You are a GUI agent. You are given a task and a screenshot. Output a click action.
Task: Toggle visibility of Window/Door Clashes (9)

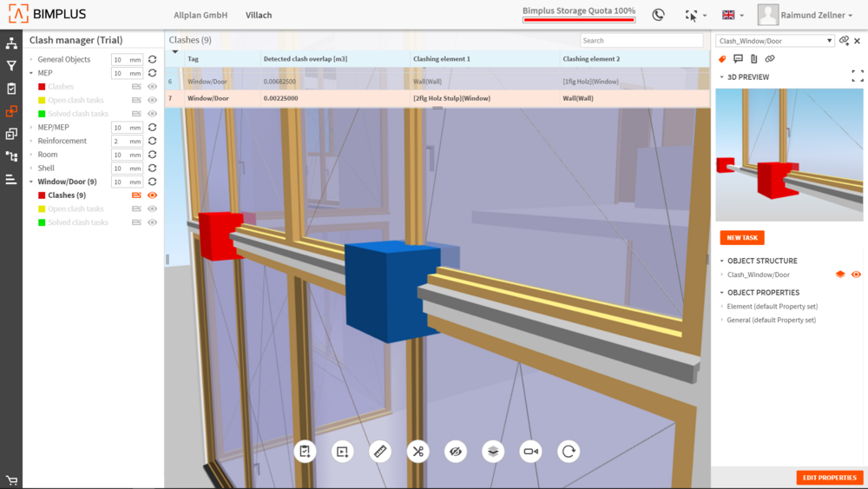[x=153, y=195]
